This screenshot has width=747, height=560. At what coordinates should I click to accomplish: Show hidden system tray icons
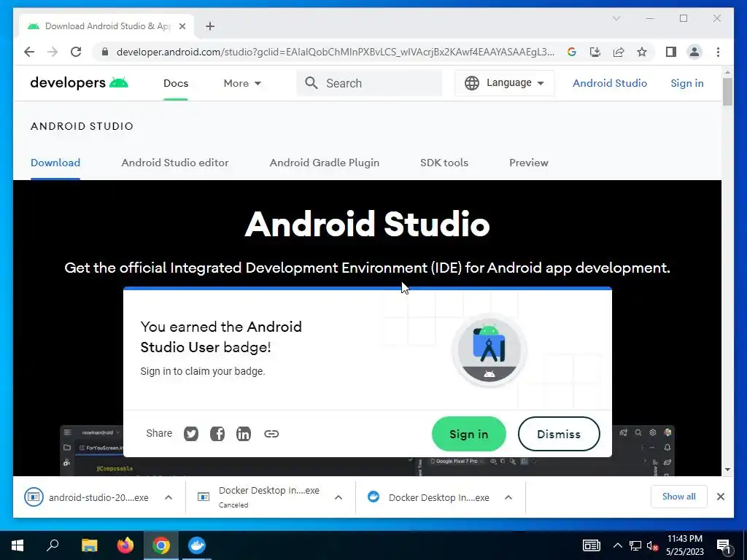617,545
